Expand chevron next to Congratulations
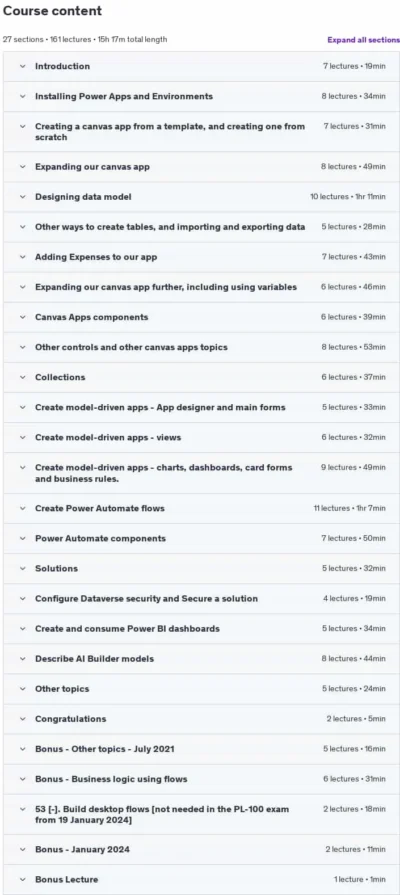The height and width of the screenshot is (895, 400). pos(23,719)
